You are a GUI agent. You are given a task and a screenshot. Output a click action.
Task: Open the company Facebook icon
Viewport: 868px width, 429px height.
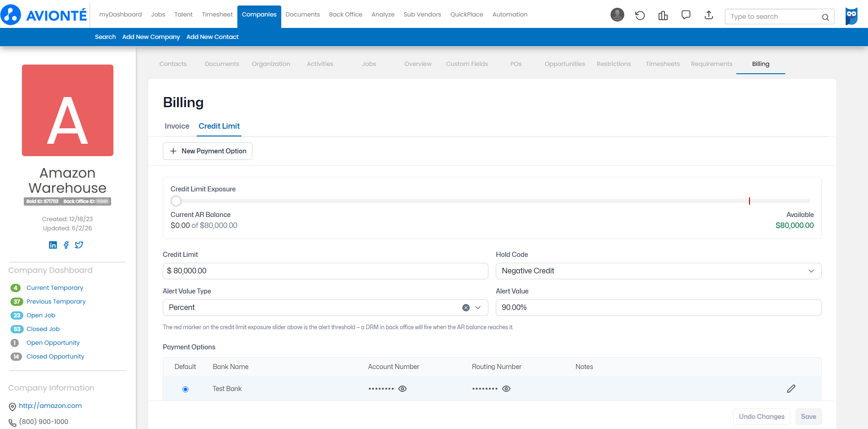tap(66, 245)
